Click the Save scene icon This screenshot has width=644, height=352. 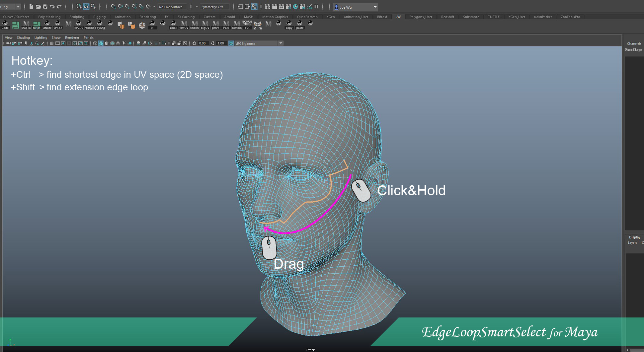[x=45, y=7]
